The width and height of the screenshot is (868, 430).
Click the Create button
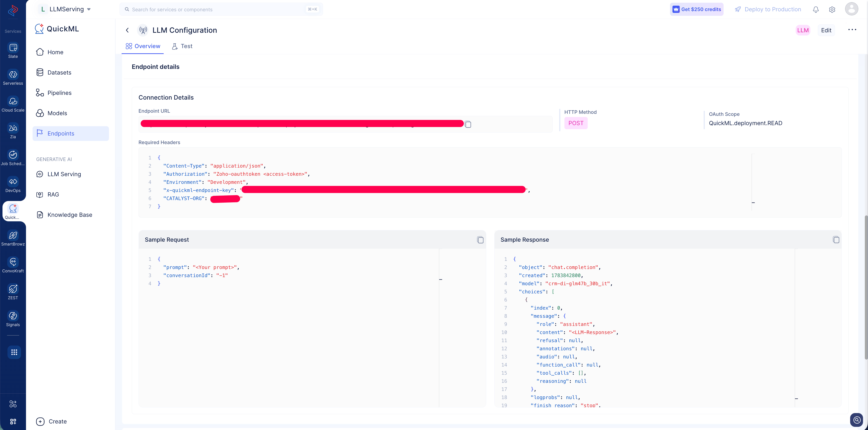[51, 421]
